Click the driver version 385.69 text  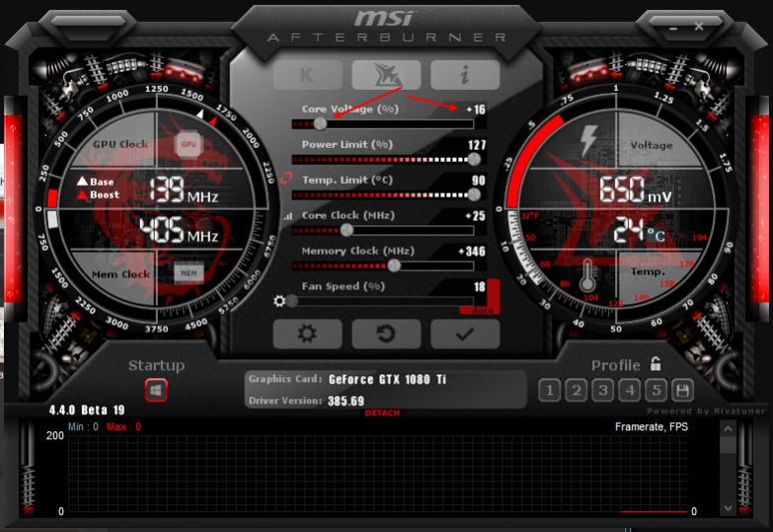click(347, 401)
